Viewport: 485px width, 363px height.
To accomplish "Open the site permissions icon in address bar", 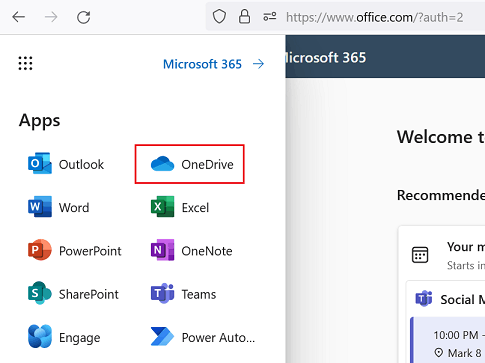I will 270,16.
